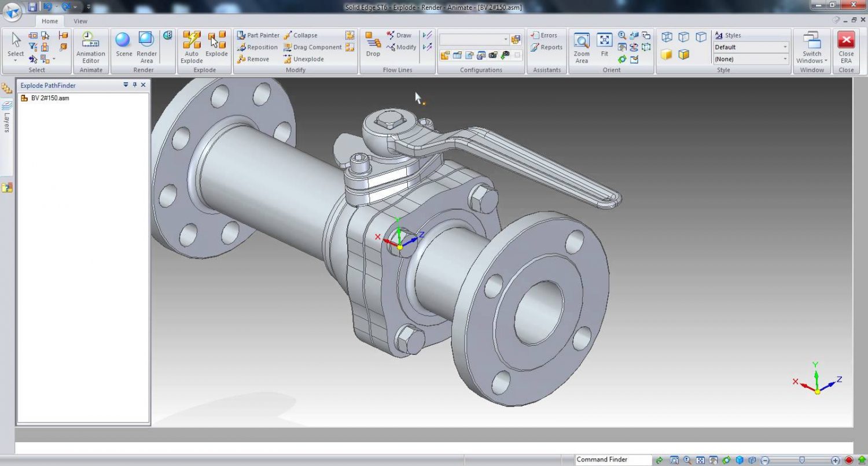Open the Configurations combo box
Viewport: 868px width, 466px height.
[x=474, y=40]
